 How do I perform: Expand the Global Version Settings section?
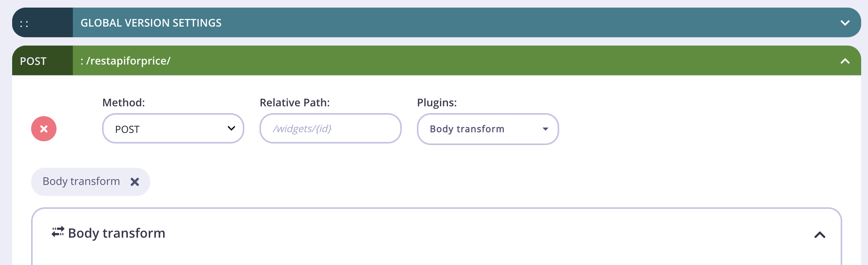point(845,23)
